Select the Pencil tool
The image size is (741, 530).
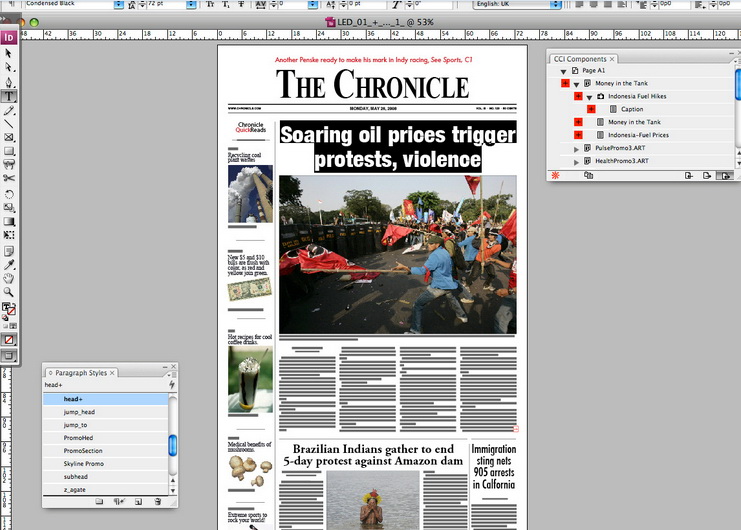point(9,111)
